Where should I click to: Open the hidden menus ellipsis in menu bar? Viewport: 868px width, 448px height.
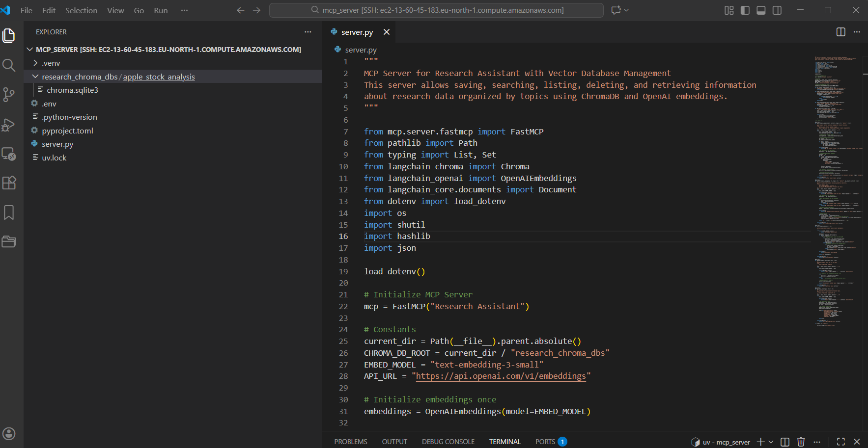[x=184, y=10]
